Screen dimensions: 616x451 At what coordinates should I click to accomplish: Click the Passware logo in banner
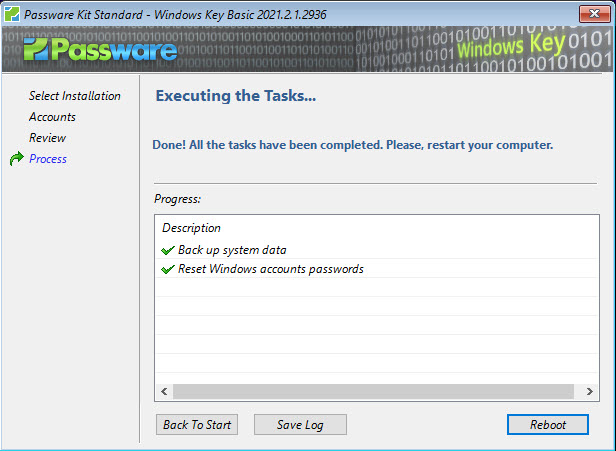click(x=100, y=50)
